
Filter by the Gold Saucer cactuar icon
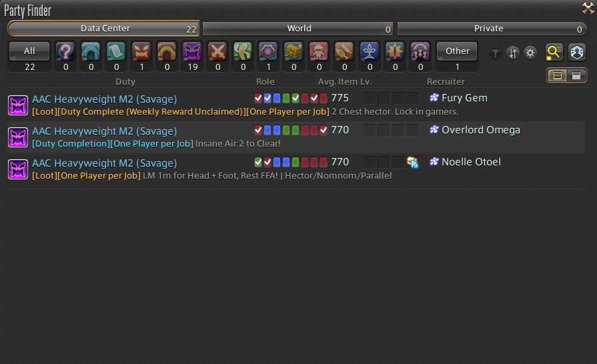point(243,51)
